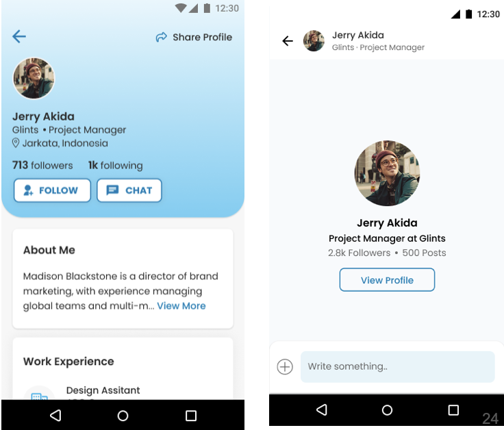
Task: Tap the small avatar in chat header
Action: (x=314, y=41)
